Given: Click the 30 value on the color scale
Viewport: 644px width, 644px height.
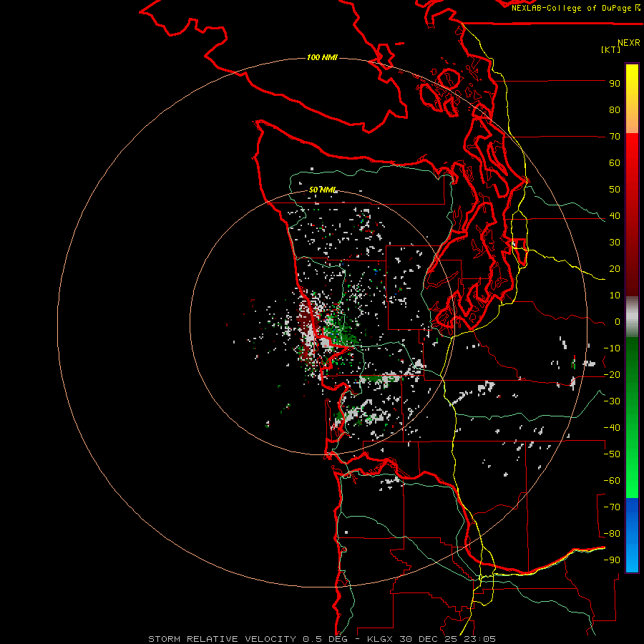Looking at the screenshot, I should 615,243.
